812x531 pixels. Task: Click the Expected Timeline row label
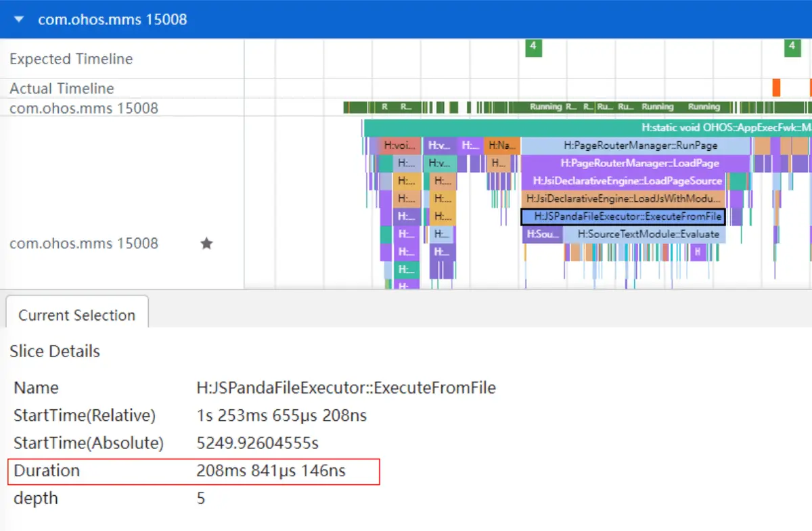point(71,59)
